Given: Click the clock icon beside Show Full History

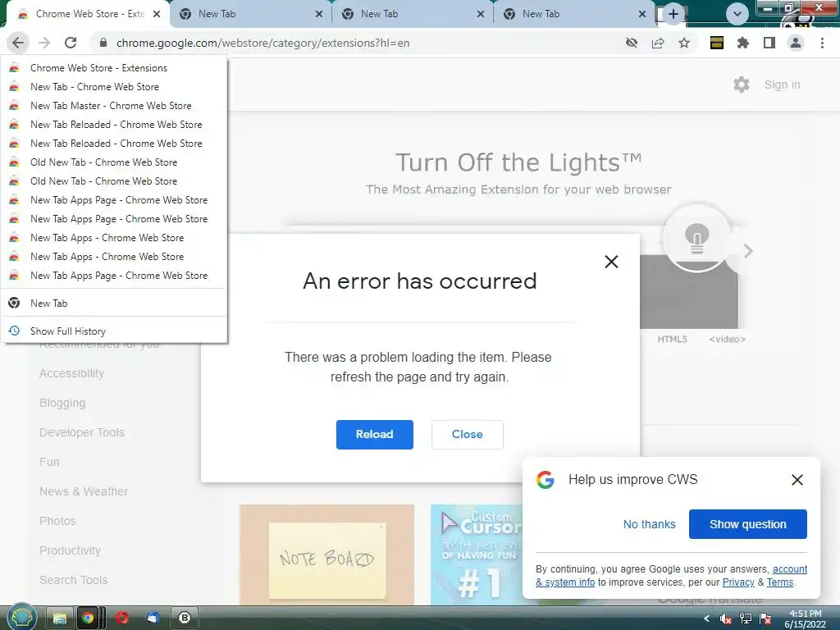Looking at the screenshot, I should point(15,331).
